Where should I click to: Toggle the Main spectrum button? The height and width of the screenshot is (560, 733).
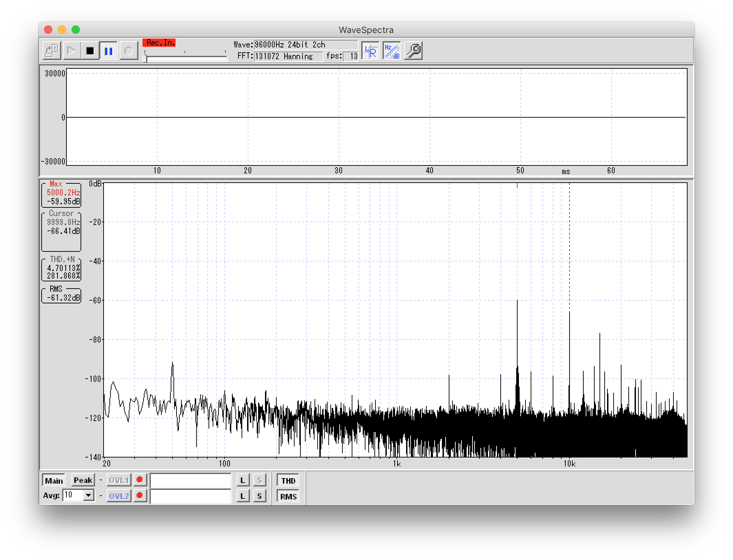[x=54, y=481]
